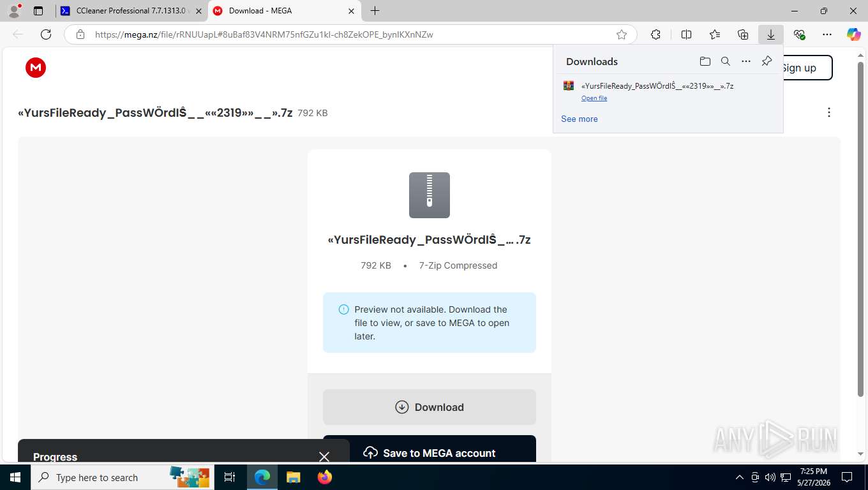Open downloads folder icon in panel
The height and width of the screenshot is (490, 868).
point(705,61)
